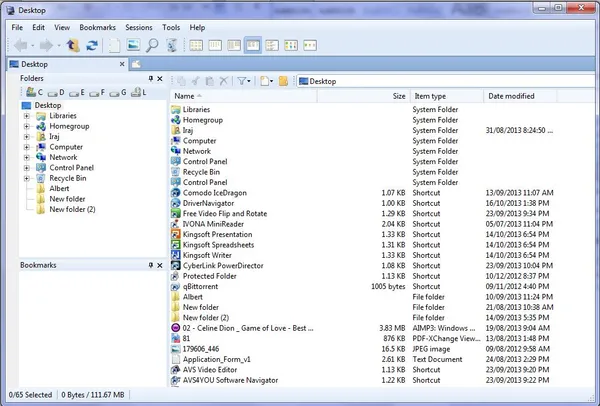Pin the Folders panel

tap(151, 78)
